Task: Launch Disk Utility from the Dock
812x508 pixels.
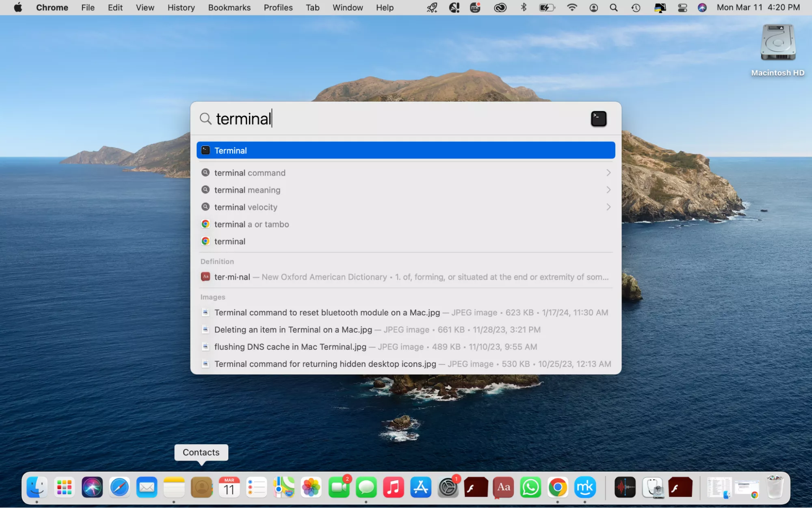Action: coord(652,487)
